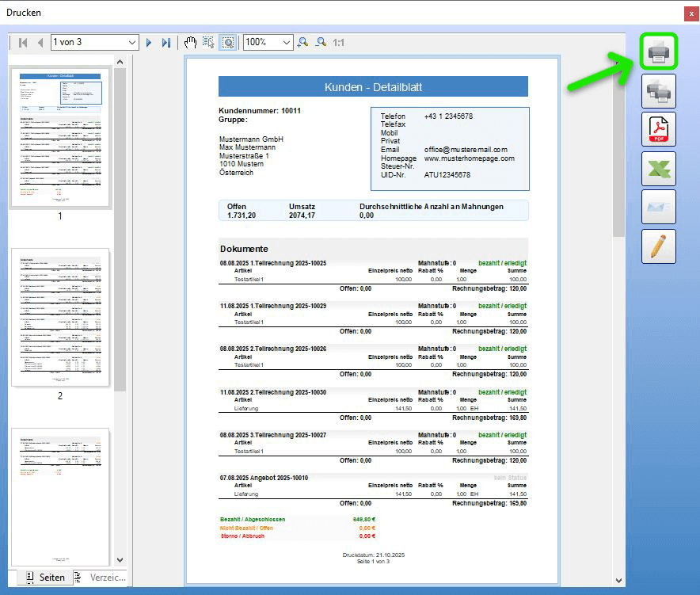
Task: Click the thumbnail panel scroll-down arrow
Action: (x=120, y=559)
